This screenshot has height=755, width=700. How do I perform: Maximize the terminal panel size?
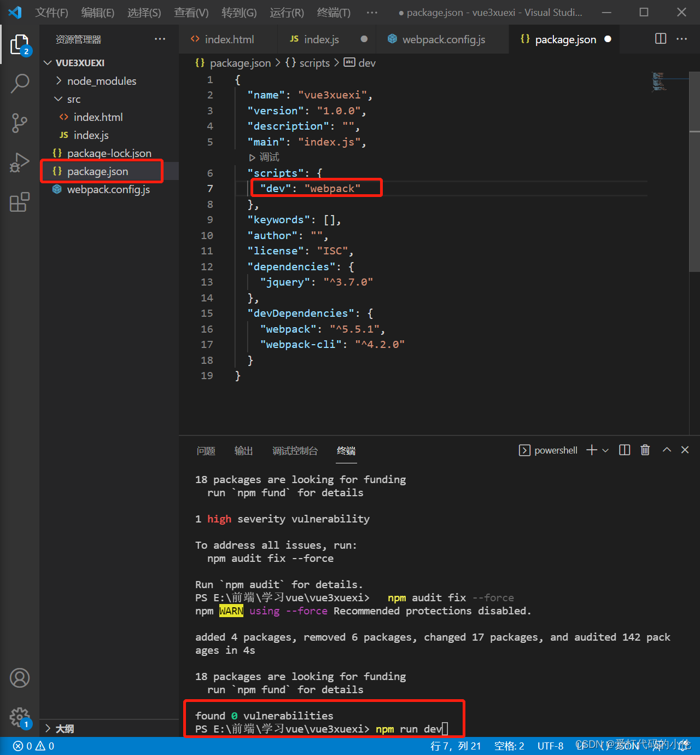[x=667, y=450]
